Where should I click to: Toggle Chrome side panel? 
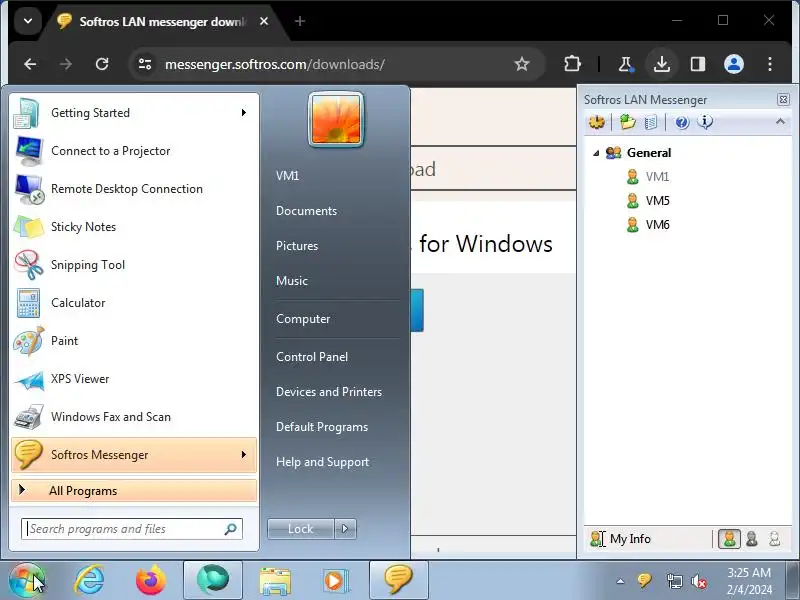click(698, 64)
